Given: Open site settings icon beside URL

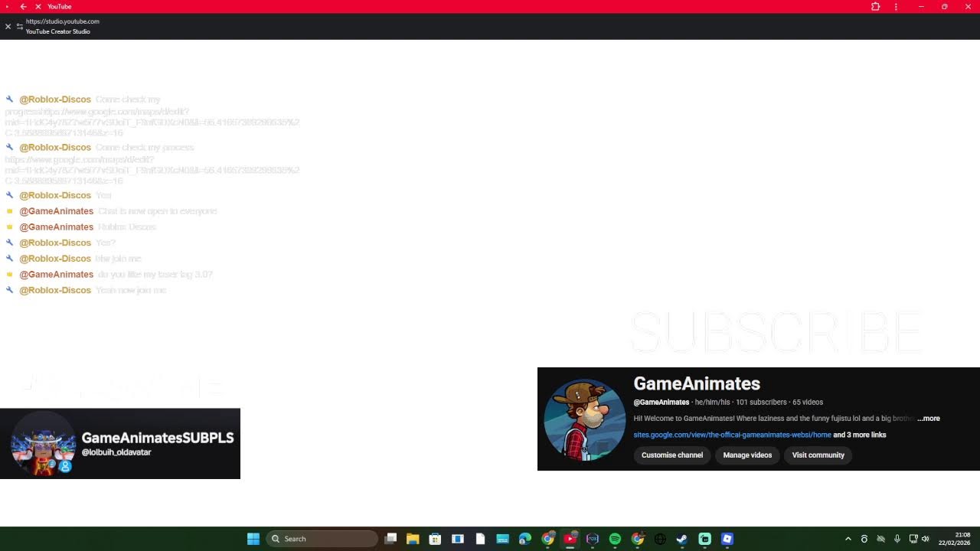Looking at the screenshot, I should (20, 26).
